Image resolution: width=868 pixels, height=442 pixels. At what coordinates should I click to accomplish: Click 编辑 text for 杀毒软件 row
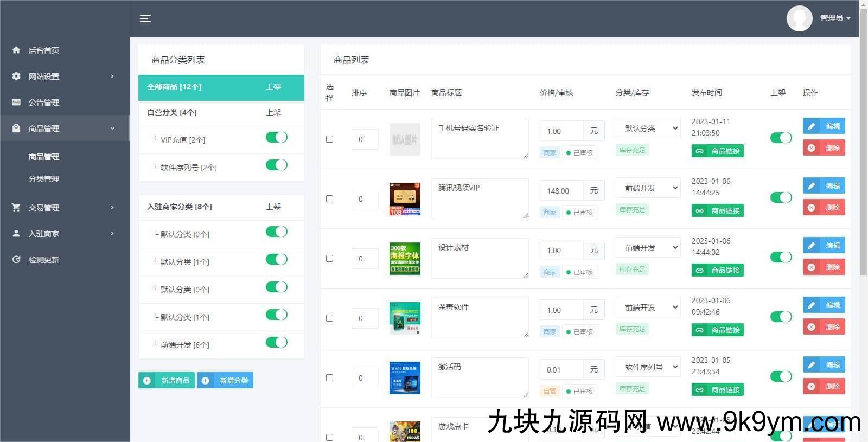click(x=833, y=305)
